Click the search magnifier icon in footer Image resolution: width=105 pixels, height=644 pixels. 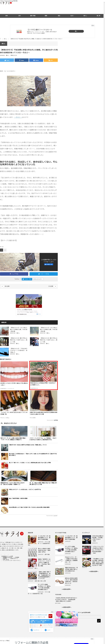click(x=99, y=621)
